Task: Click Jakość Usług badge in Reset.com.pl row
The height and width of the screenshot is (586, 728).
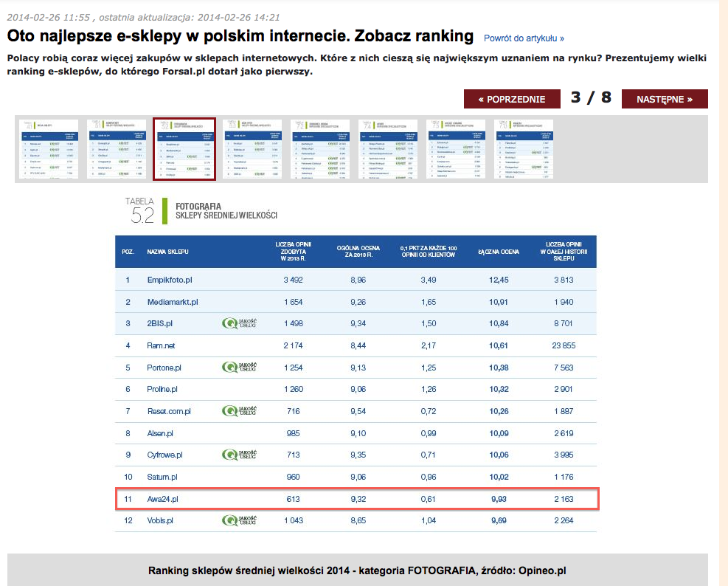Action: tap(239, 411)
